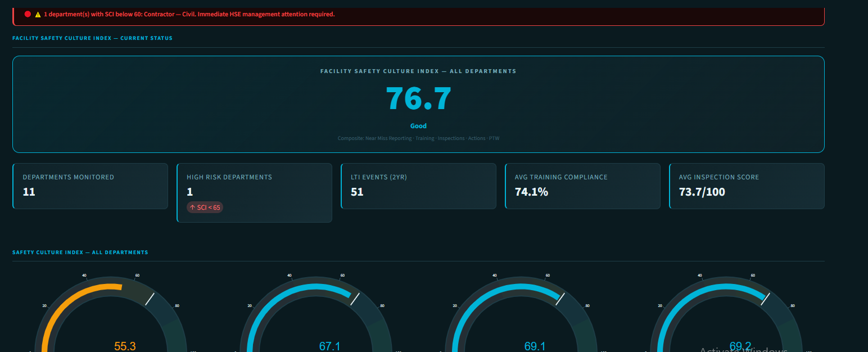Click the blue gauge arc showing 67.1

click(x=267, y=306)
